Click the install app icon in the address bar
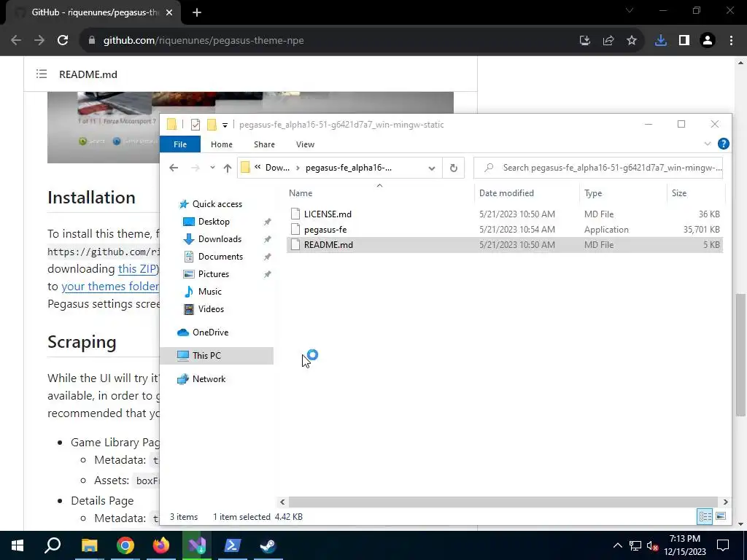Viewport: 747px width, 560px height. click(x=585, y=41)
